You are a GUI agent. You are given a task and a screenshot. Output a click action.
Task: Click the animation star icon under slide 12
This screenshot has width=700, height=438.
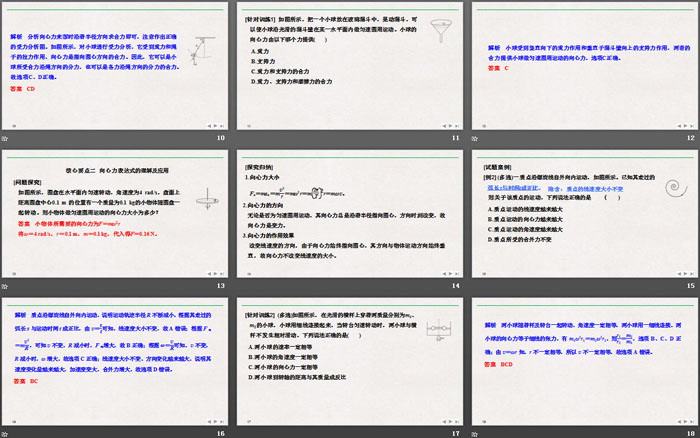(475, 138)
